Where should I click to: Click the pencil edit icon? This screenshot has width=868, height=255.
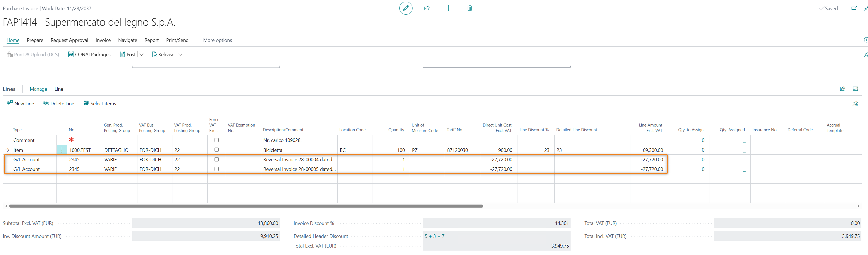406,8
